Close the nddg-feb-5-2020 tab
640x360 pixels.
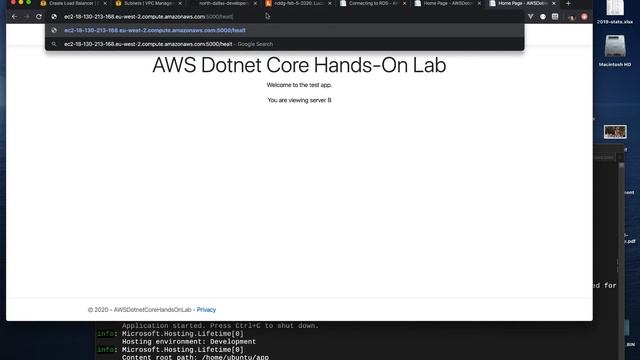click(330, 3)
